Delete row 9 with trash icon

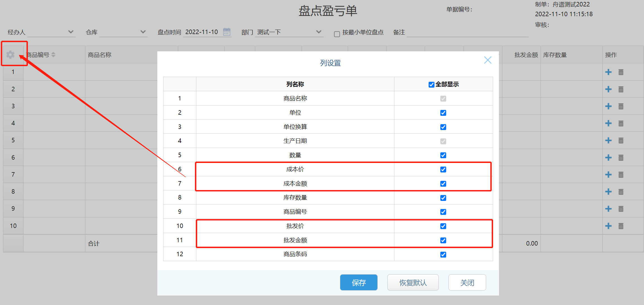[x=621, y=209]
